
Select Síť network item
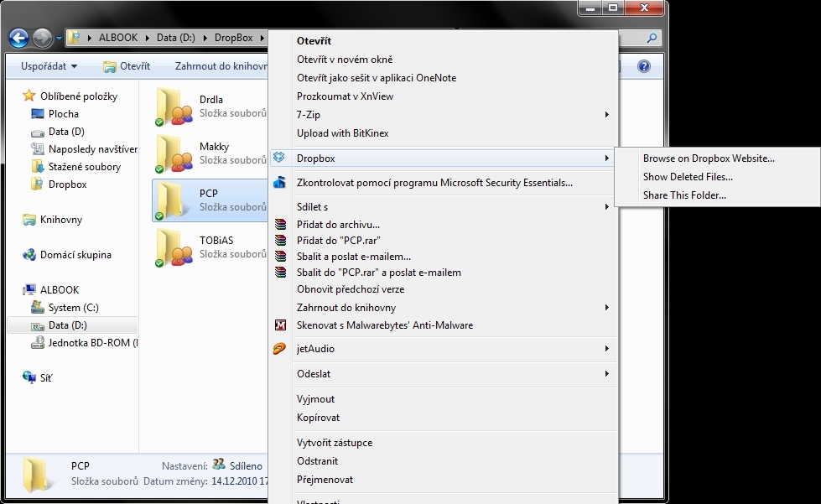point(37,377)
